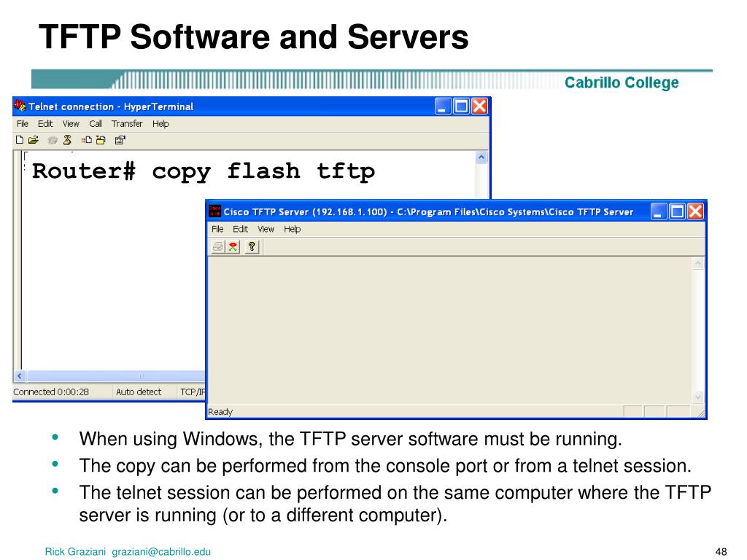Click bullet about TFTP server software running
The width and height of the screenshot is (747, 560).
pos(351,439)
